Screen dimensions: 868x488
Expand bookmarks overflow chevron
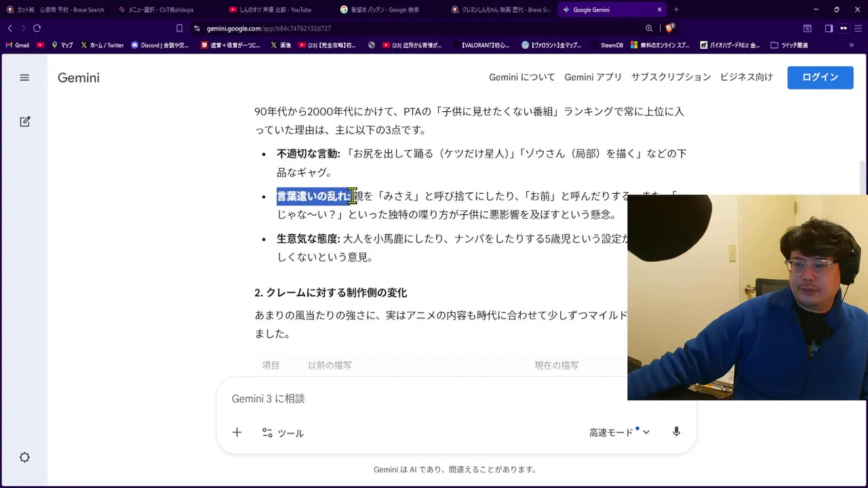(851, 45)
